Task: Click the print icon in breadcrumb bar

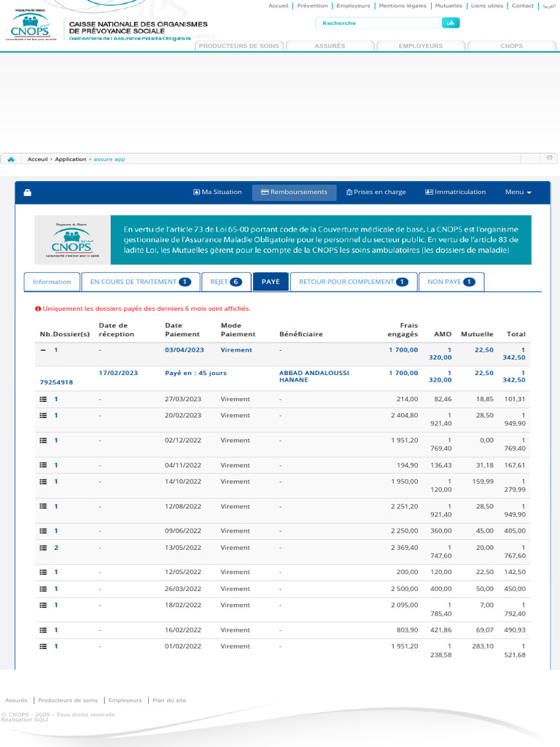Action: coord(549,158)
